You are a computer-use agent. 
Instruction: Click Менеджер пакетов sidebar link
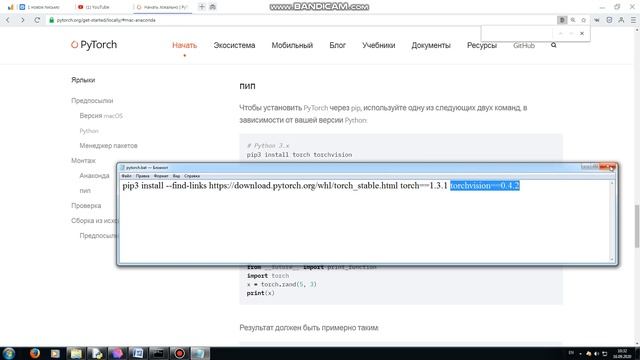(109, 146)
